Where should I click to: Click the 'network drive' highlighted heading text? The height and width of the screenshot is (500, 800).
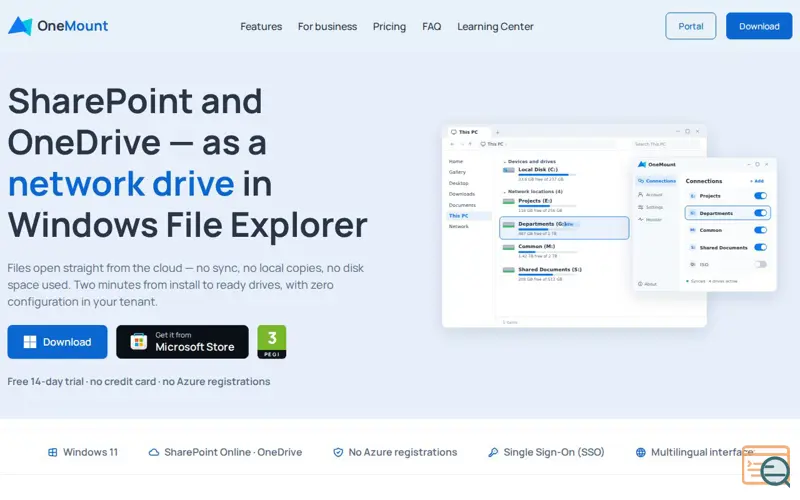[121, 184]
